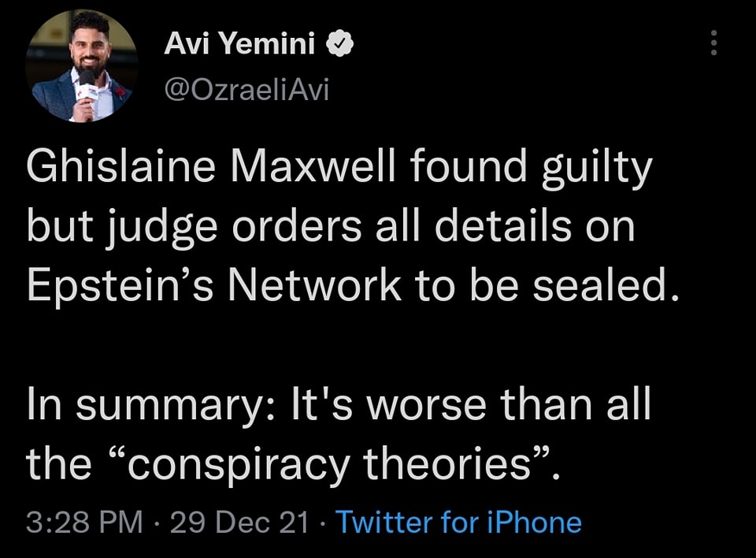Click the display name Avi Yemini
Viewport: 756px width, 558px height.
(x=239, y=46)
